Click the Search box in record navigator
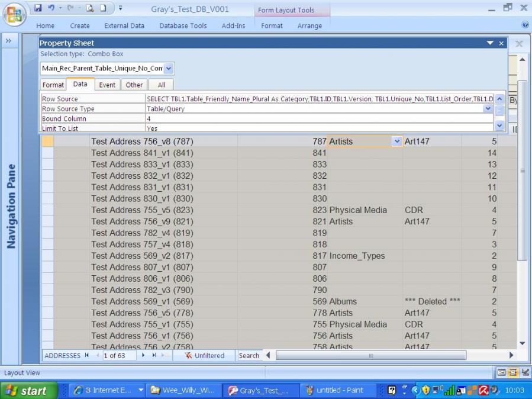 [249, 356]
